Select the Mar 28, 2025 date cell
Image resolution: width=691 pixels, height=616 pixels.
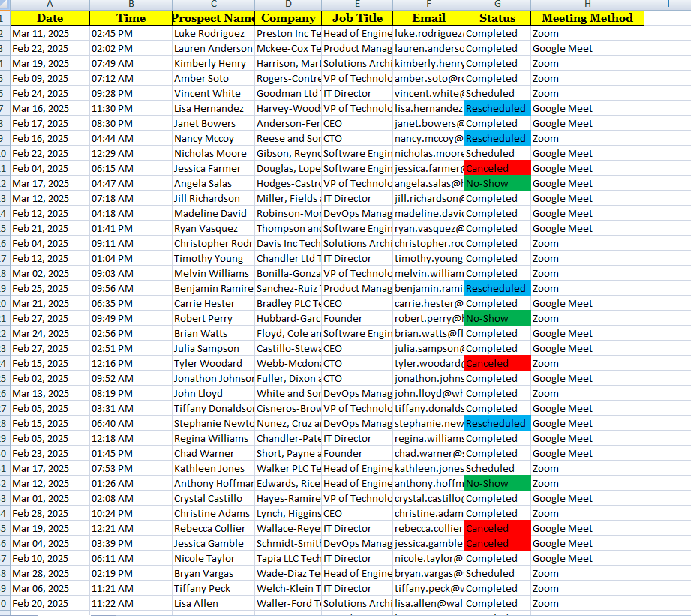tap(50, 573)
